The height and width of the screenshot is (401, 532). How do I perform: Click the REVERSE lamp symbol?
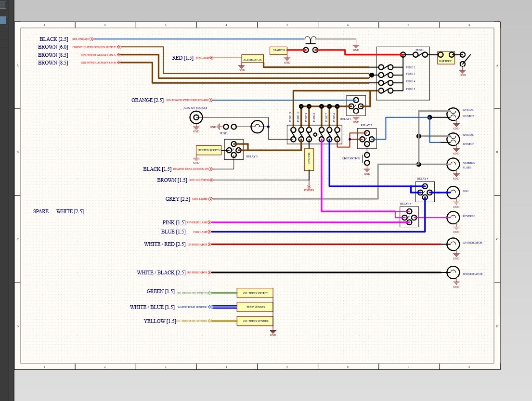coord(453,218)
